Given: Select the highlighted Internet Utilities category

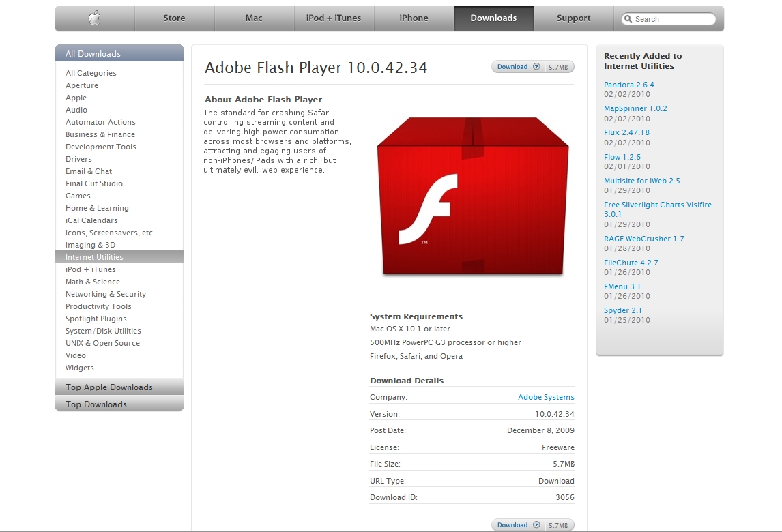Looking at the screenshot, I should point(119,256).
